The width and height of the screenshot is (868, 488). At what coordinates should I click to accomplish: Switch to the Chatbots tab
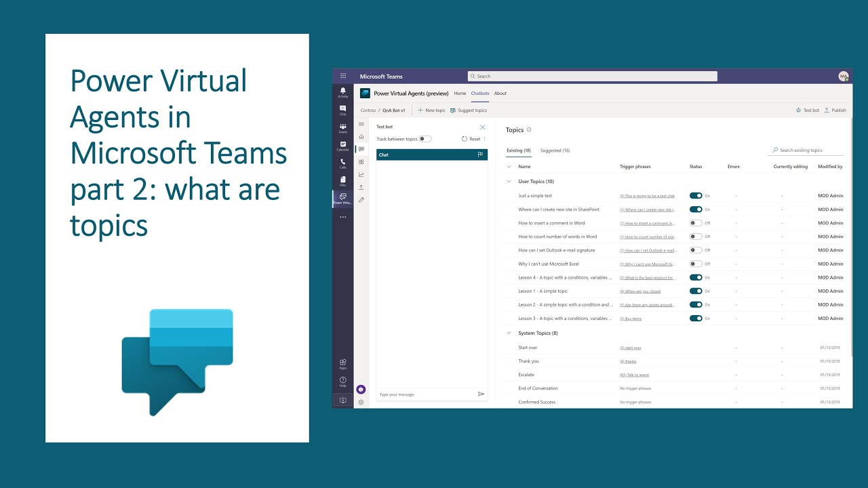pos(480,94)
